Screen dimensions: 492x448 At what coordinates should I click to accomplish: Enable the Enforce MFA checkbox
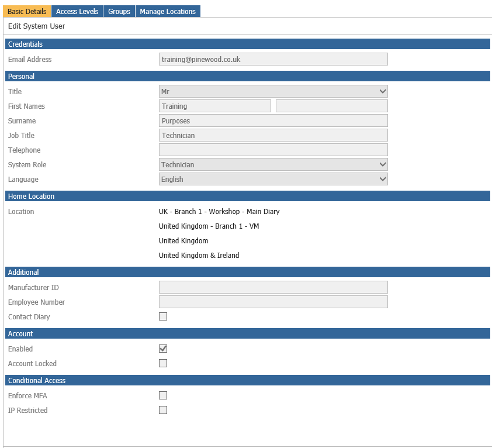[163, 395]
